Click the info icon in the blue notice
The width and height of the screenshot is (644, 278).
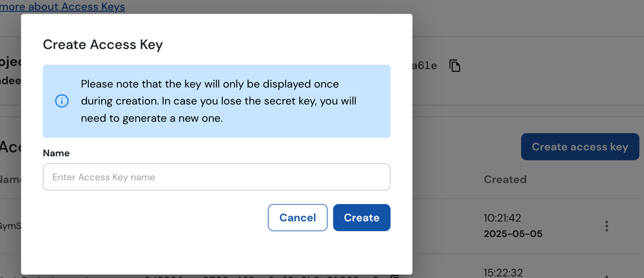[62, 101]
